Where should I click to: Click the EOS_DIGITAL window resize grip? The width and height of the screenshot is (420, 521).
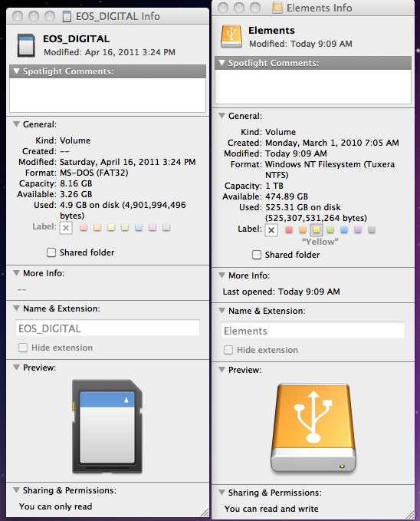tap(205, 513)
